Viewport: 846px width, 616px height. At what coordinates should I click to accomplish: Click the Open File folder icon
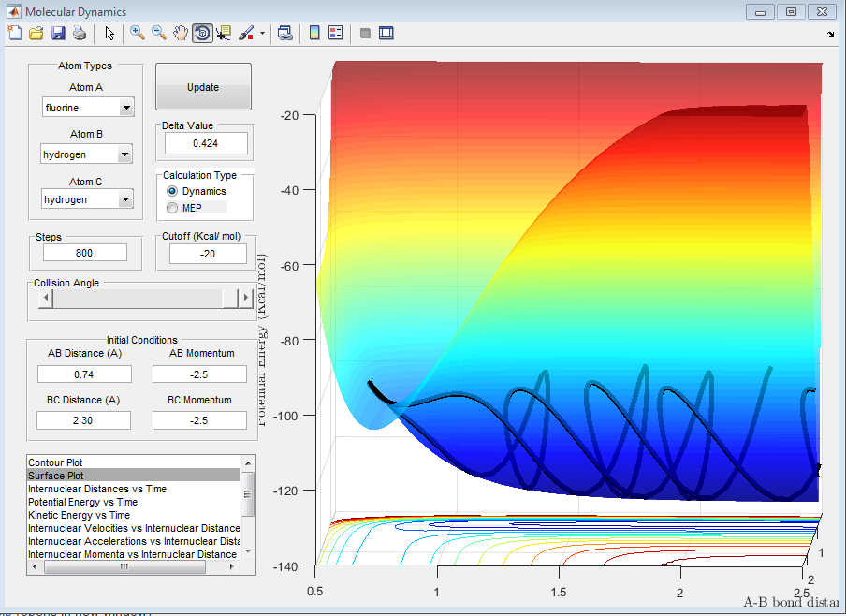point(36,34)
